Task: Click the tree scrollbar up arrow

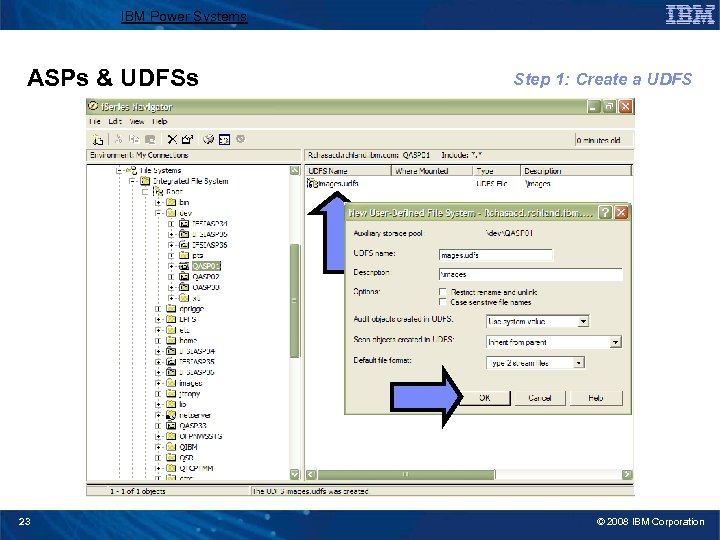Action: pyautogui.click(x=294, y=170)
